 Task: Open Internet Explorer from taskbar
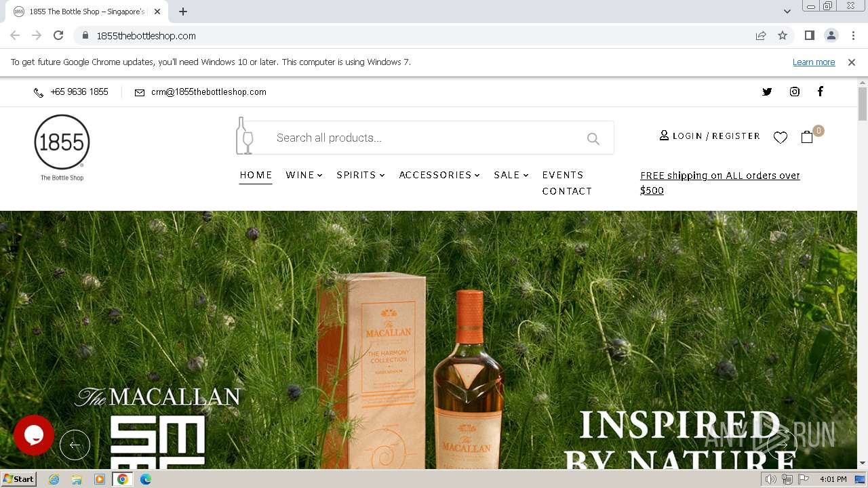pos(54,479)
